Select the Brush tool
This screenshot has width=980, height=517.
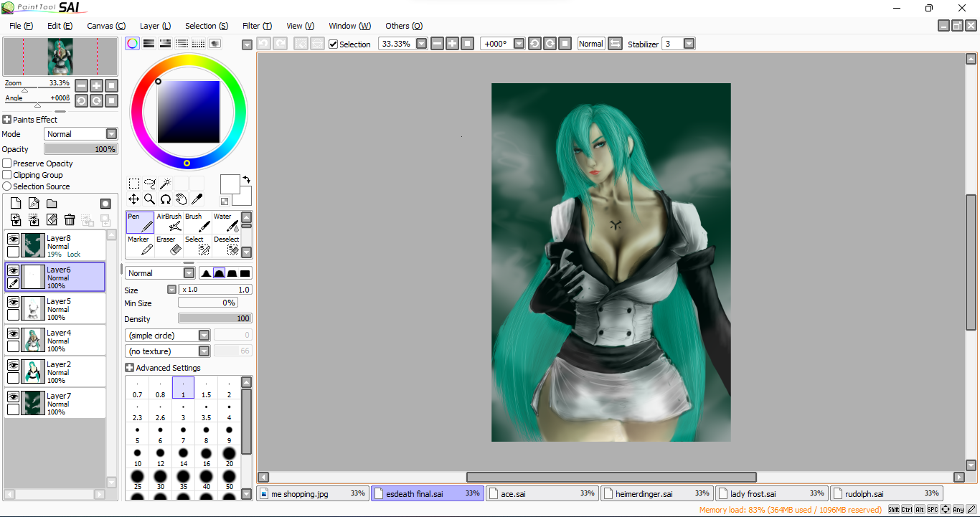pyautogui.click(x=198, y=222)
